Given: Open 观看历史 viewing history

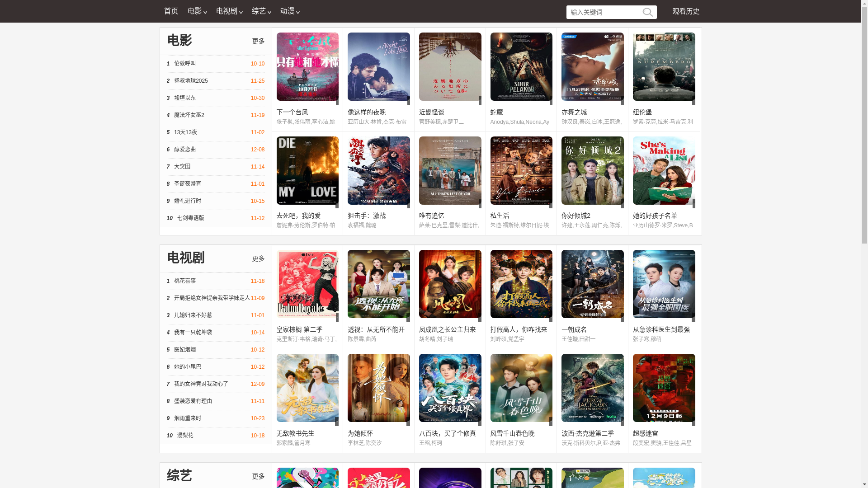Looking at the screenshot, I should click(x=685, y=11).
